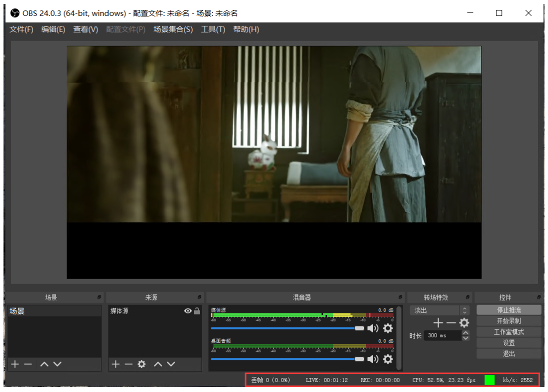
Task: Add a new scene with plus icon
Action: click(x=15, y=364)
